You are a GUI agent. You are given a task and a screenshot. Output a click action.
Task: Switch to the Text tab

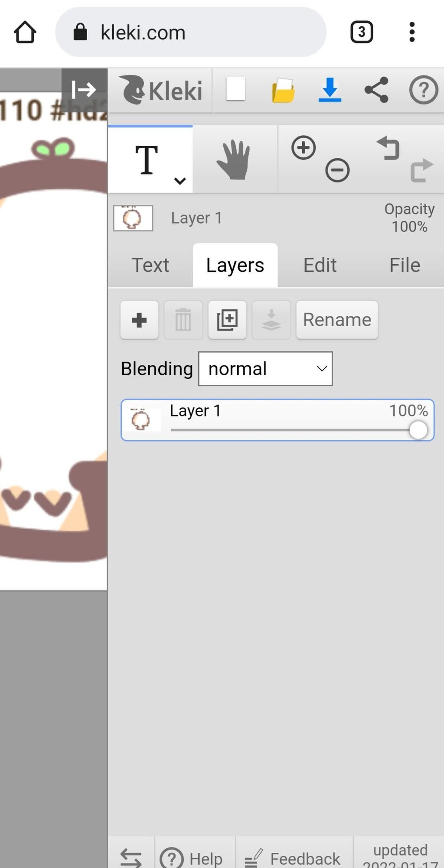click(150, 265)
